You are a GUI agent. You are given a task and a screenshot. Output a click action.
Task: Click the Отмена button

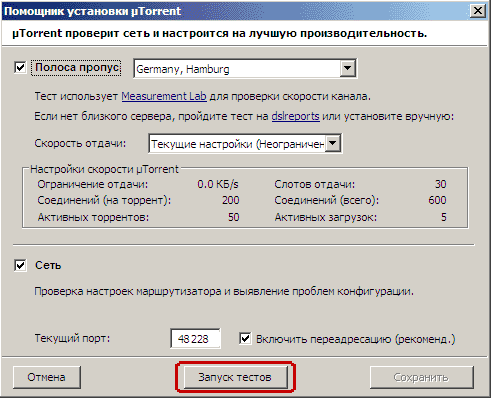tap(47, 377)
